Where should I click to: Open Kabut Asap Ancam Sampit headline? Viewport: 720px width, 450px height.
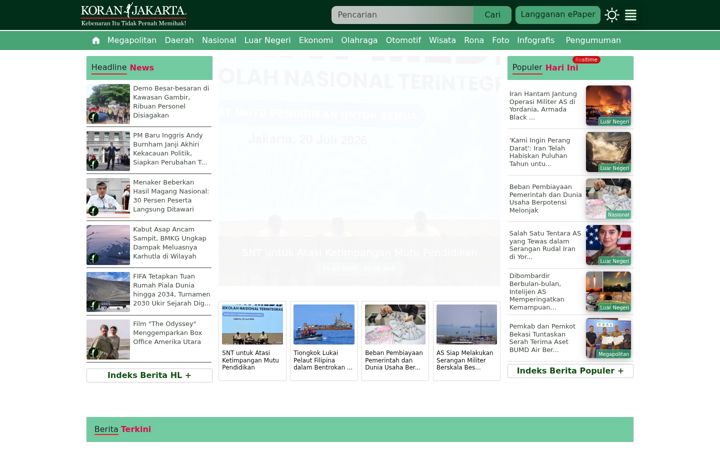tap(171, 243)
